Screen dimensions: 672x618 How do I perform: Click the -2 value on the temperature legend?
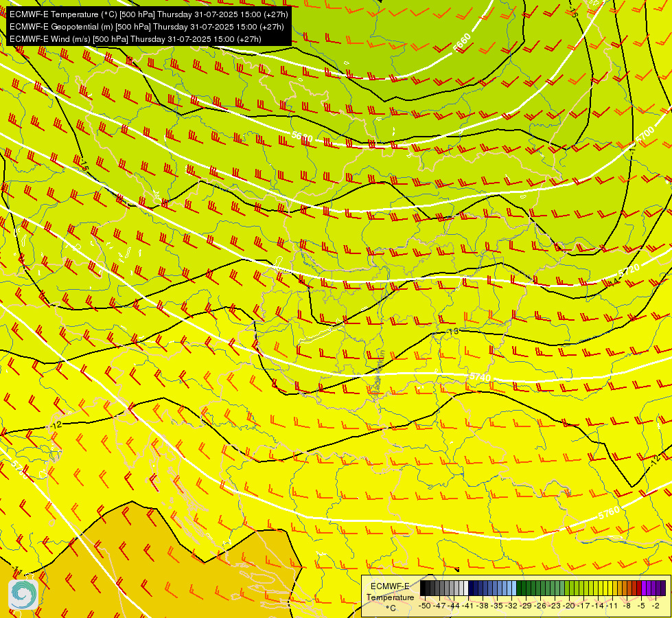pos(656,606)
